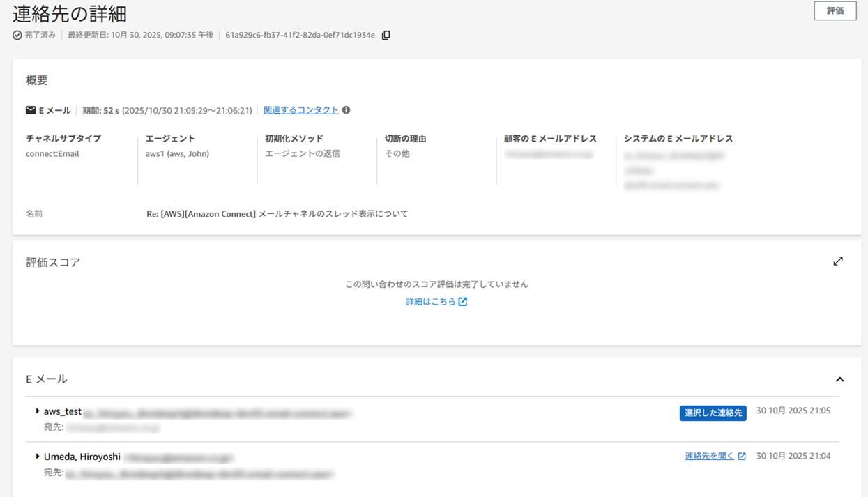Expand the 評価スコア panel with the arrows icon
Image resolution: width=868 pixels, height=497 pixels.
(838, 261)
